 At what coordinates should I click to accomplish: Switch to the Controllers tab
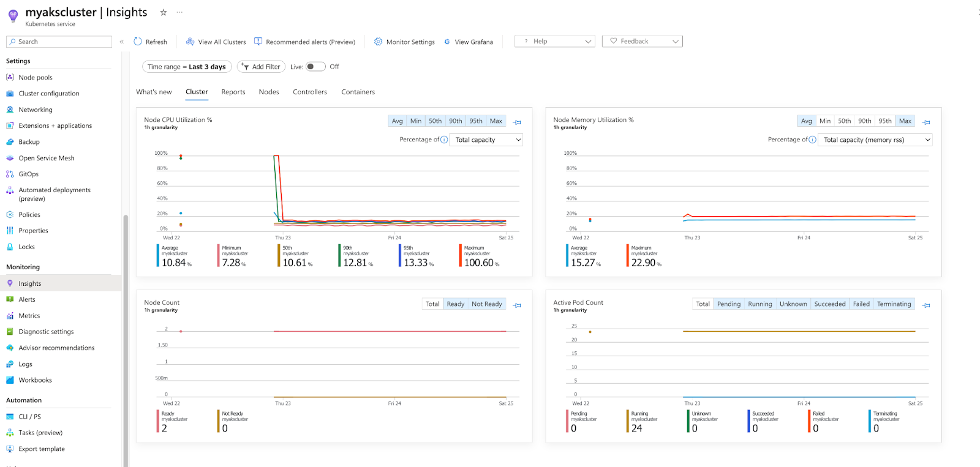coord(310,92)
